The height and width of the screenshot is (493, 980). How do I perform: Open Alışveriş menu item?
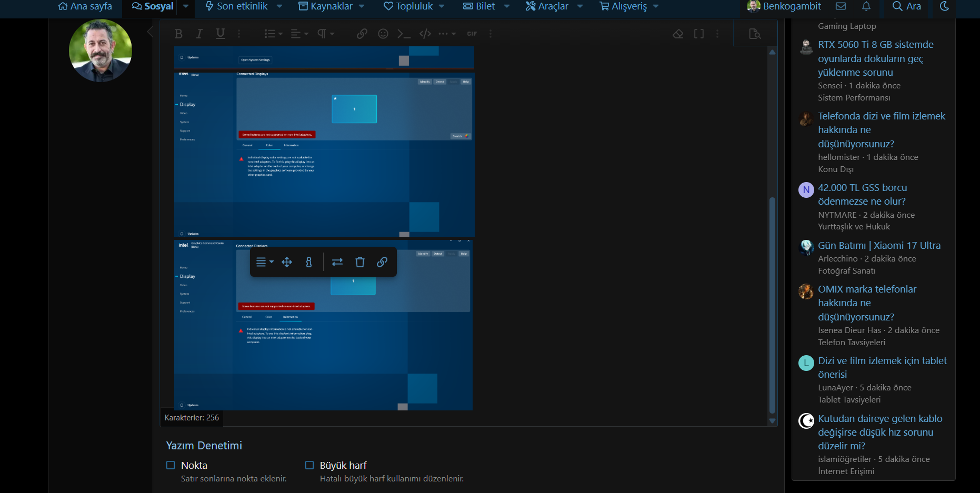(x=624, y=6)
